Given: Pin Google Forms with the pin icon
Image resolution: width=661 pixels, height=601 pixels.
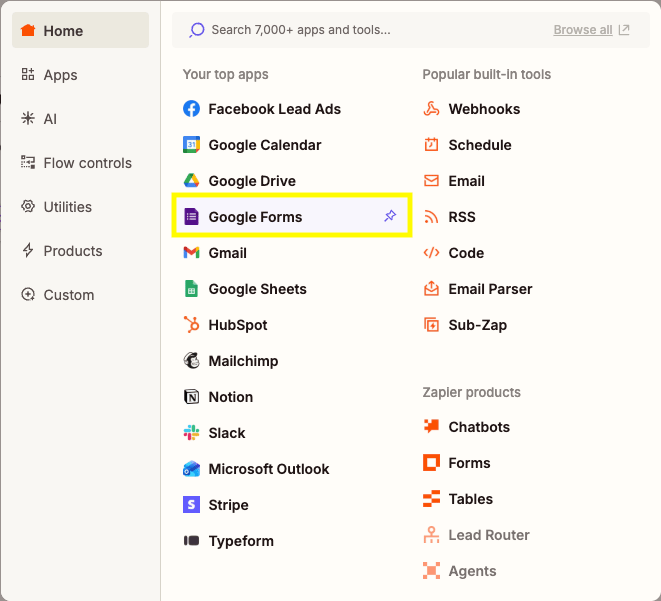Looking at the screenshot, I should click(390, 216).
